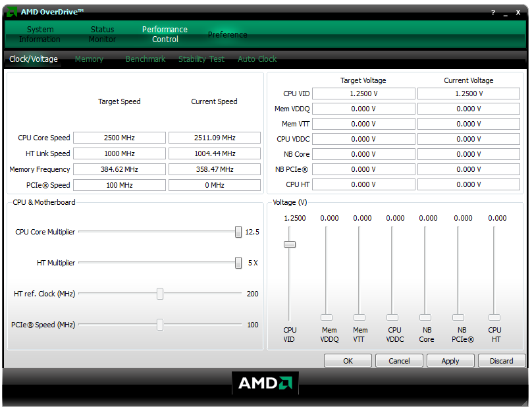
Task: Discard the pending changes
Action: [502, 361]
